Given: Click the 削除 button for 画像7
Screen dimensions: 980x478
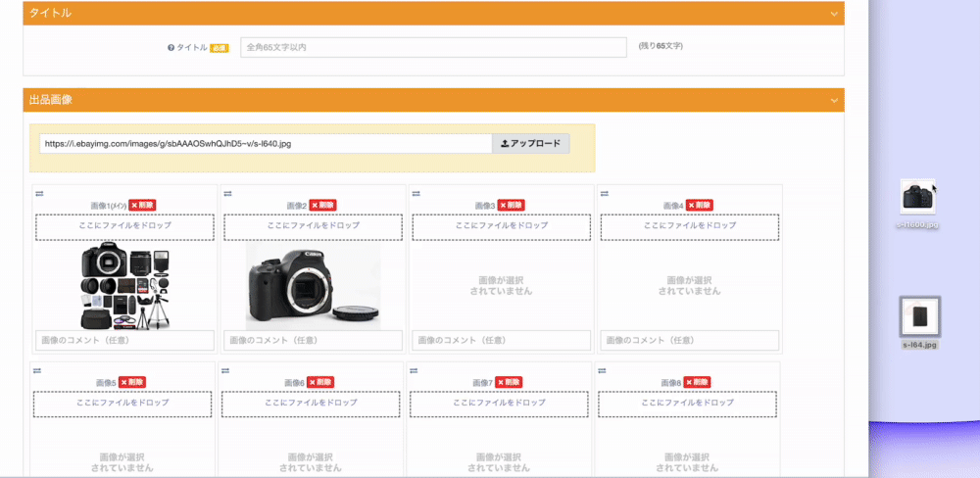Looking at the screenshot, I should (x=509, y=382).
